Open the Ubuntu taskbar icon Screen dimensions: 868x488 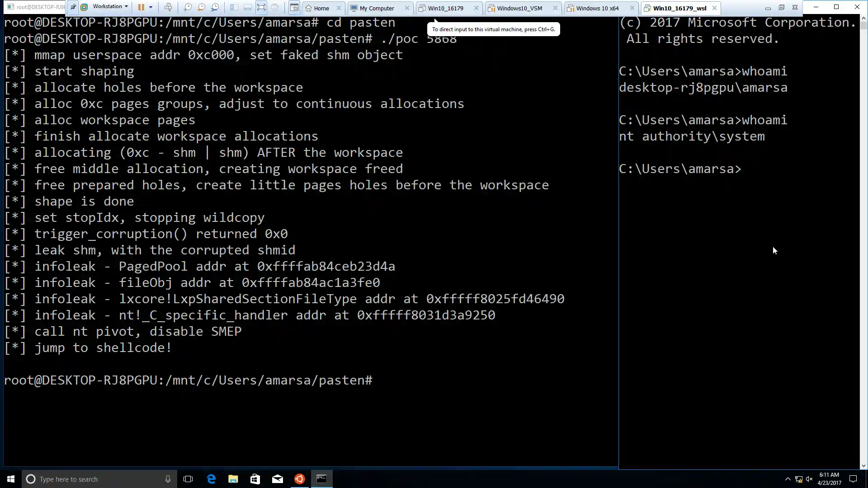299,479
